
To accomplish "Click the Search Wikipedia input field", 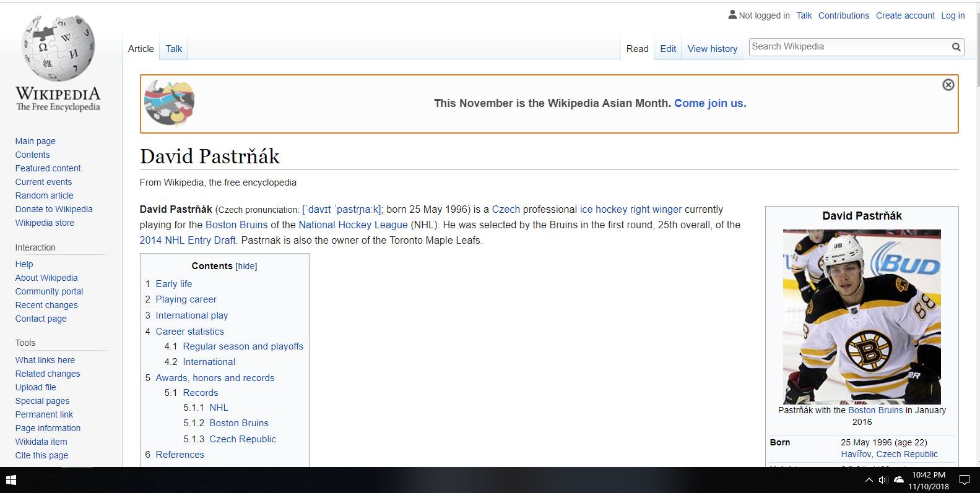I will (849, 47).
